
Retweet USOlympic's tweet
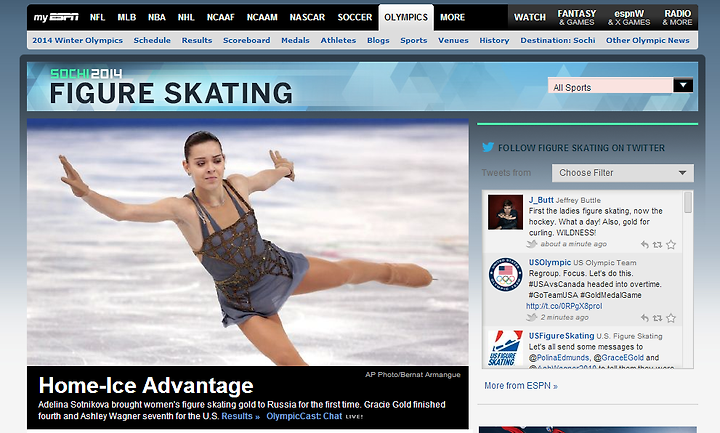(658, 318)
